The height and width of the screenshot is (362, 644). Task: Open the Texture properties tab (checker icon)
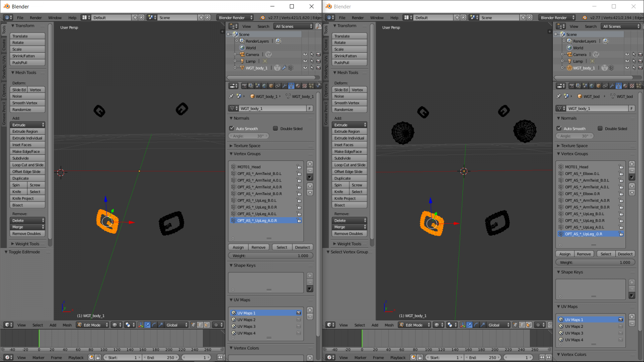pyautogui.click(x=305, y=86)
